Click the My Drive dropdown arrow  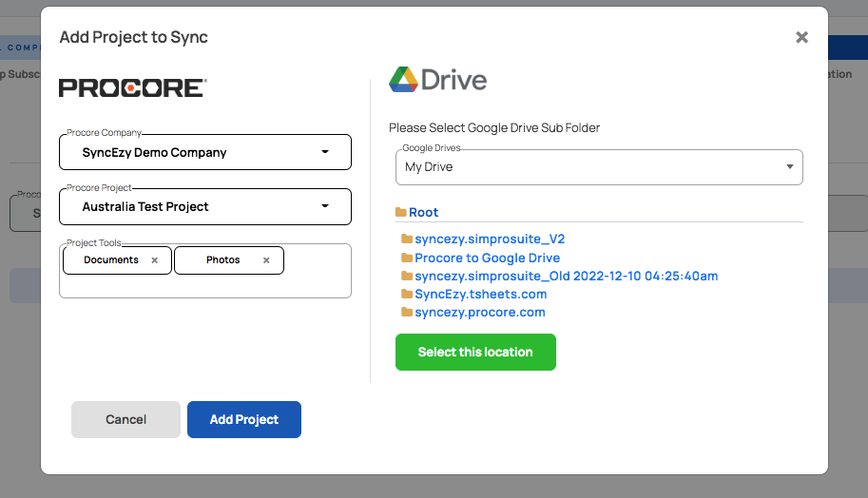[x=790, y=166]
